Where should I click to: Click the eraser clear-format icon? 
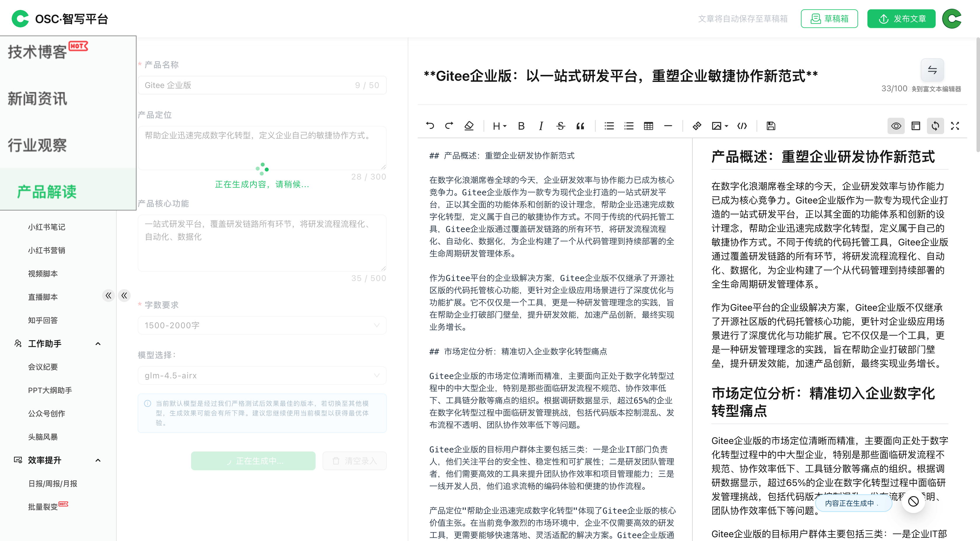pos(469,126)
